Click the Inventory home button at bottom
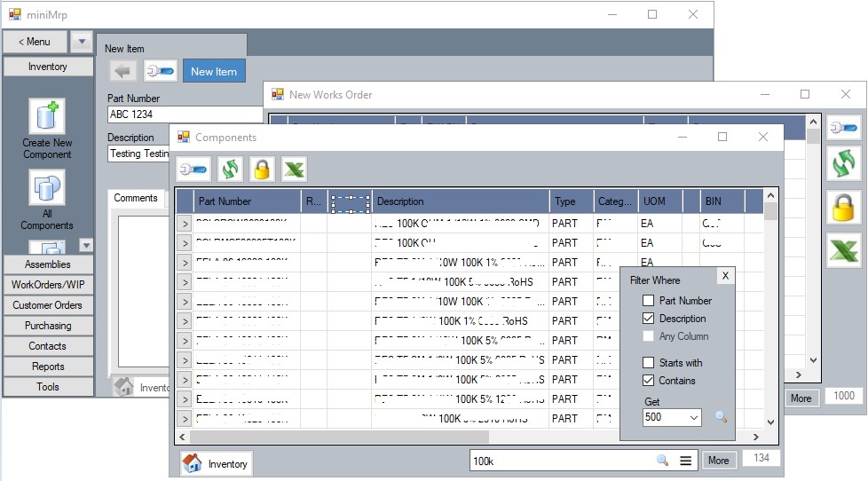This screenshot has height=481, width=868. click(x=217, y=463)
